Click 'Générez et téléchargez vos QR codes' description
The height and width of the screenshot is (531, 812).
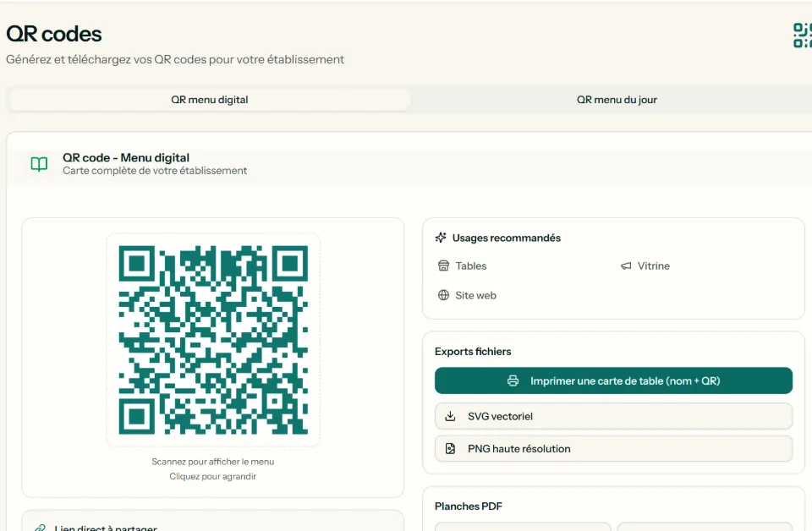175,59
